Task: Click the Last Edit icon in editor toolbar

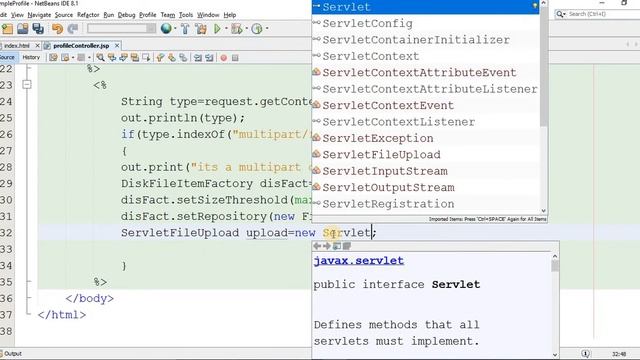Action: coord(53,58)
